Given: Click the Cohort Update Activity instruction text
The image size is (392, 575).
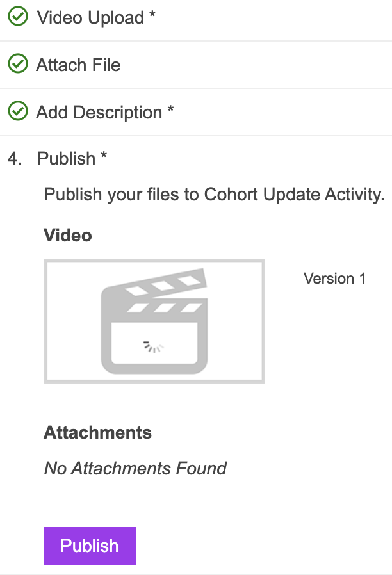Looking at the screenshot, I should click(214, 194).
